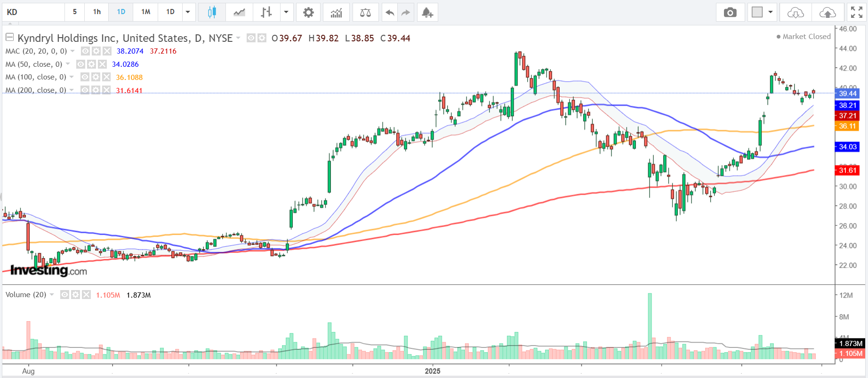
Task: Open settings for MA (200, close, 0)
Action: (96, 90)
